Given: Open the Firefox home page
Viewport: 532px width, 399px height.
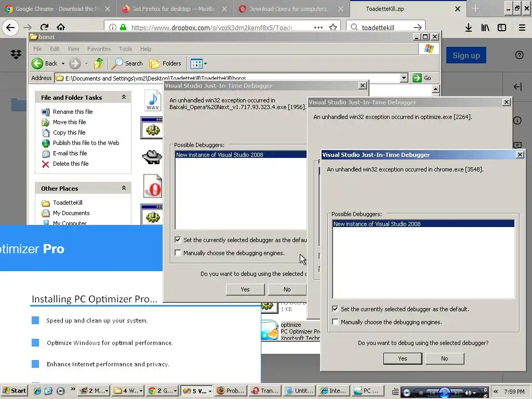Looking at the screenshot, I should click(61, 27).
